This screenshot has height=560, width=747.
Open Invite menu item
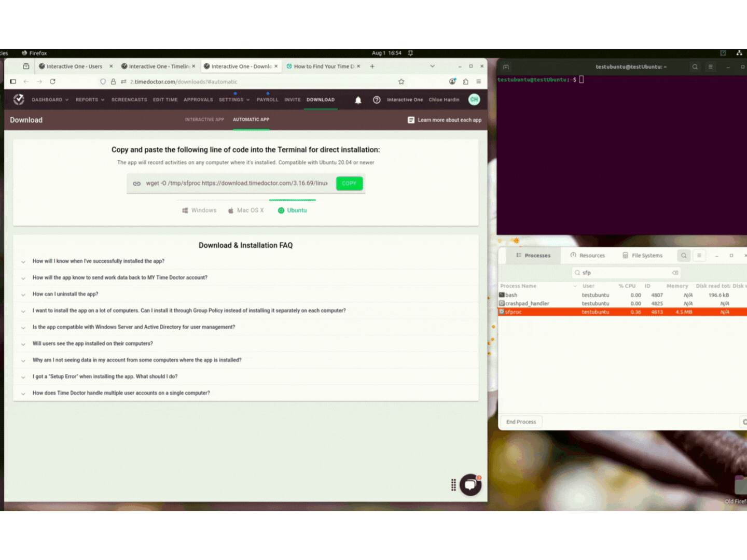[x=293, y=100]
